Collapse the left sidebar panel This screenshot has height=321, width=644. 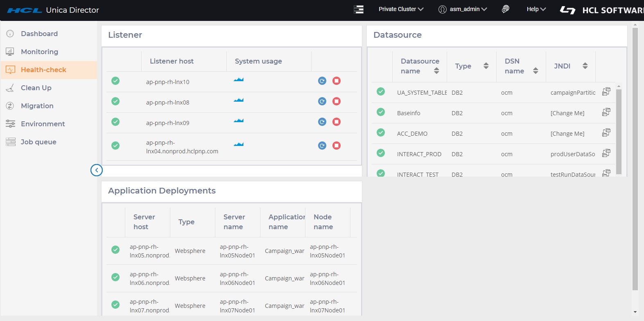97,170
